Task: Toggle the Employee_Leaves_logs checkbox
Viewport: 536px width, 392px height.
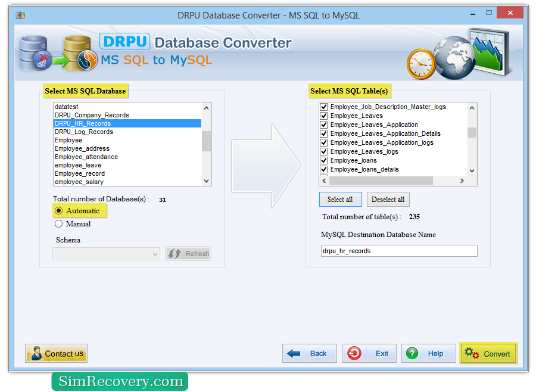Action: [x=324, y=151]
